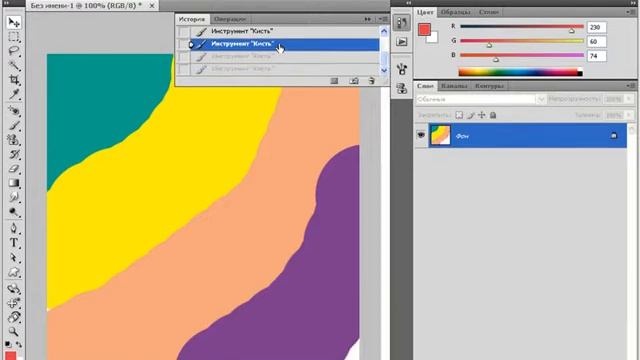The height and width of the screenshot is (360, 640).
Task: Open the layer fill slider arrow
Action: pos(629,116)
